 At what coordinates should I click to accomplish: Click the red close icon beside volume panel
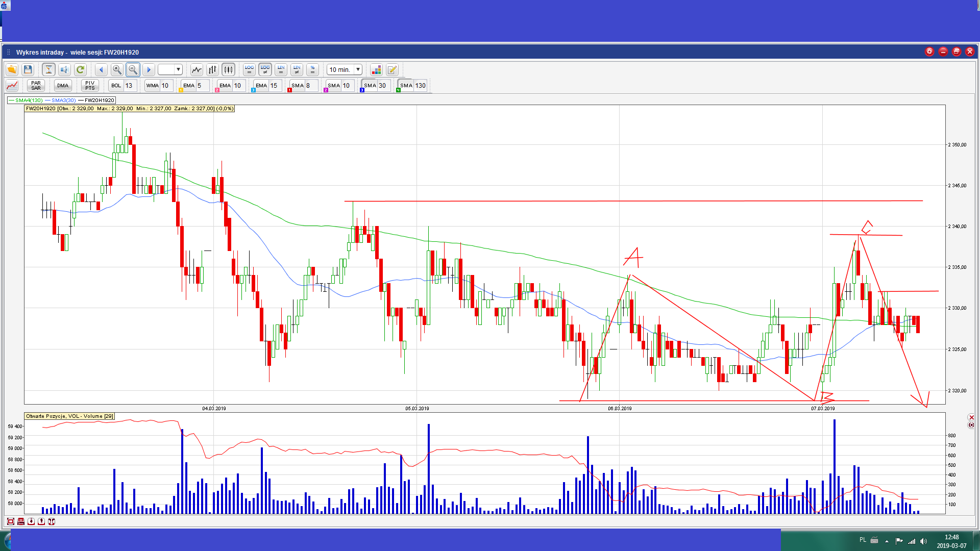click(971, 417)
